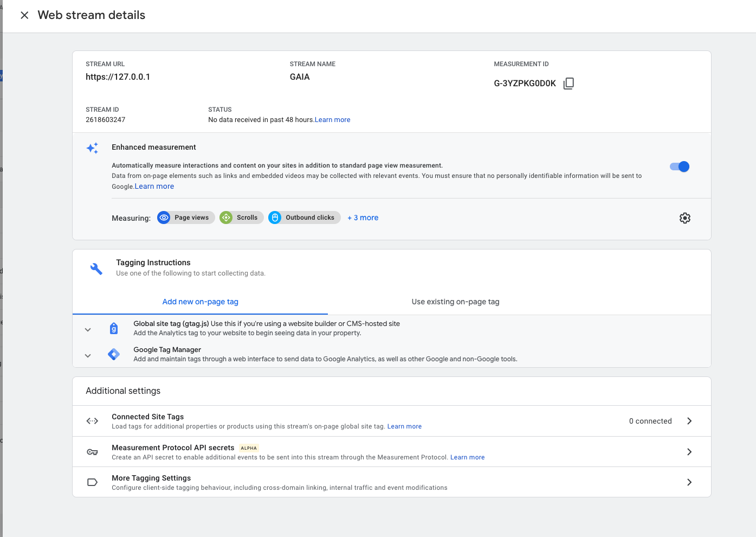Click the More Tagging Settings tag icon
756x537 pixels.
pos(93,482)
